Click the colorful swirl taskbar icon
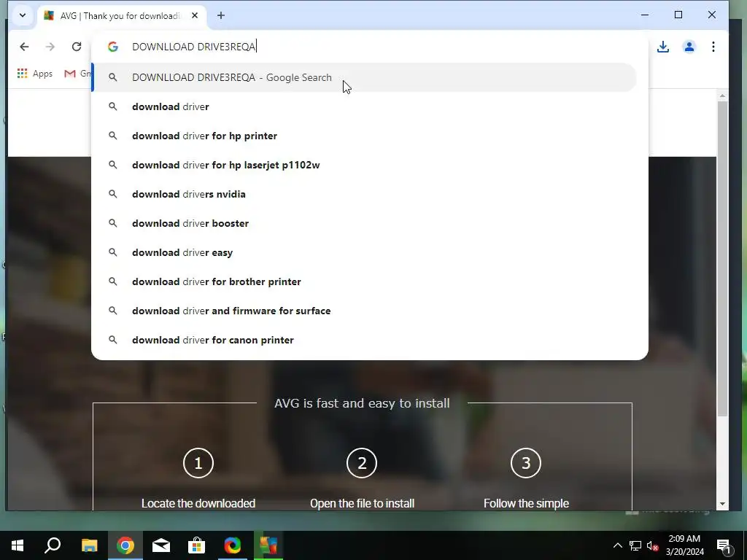This screenshot has height=560, width=747. click(233, 545)
